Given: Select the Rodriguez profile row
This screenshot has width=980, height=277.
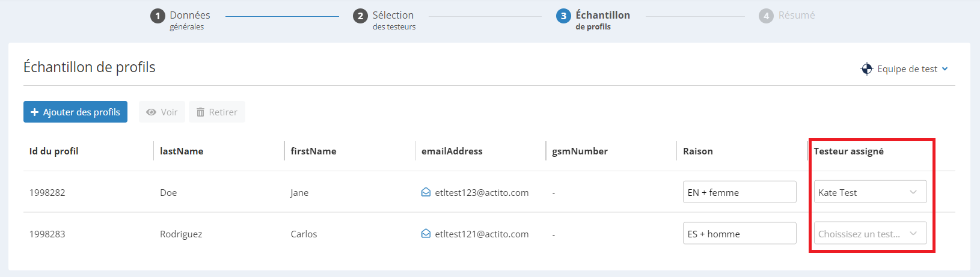Looking at the screenshot, I should coord(489,234).
